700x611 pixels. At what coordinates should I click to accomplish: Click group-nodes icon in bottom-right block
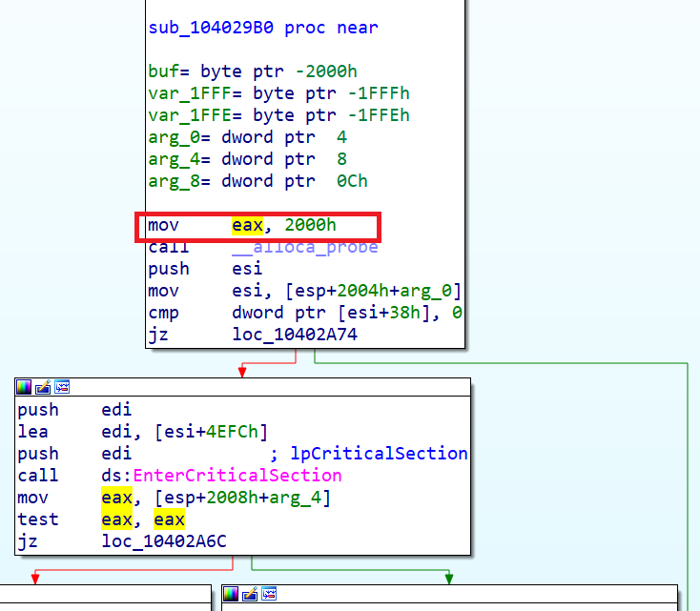[269, 594]
